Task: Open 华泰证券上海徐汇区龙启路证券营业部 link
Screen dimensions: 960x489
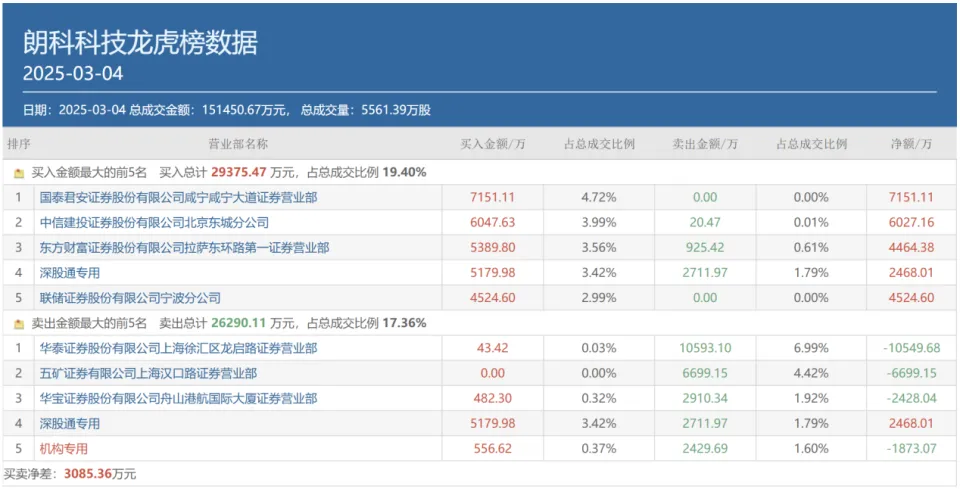Action: click(178, 348)
